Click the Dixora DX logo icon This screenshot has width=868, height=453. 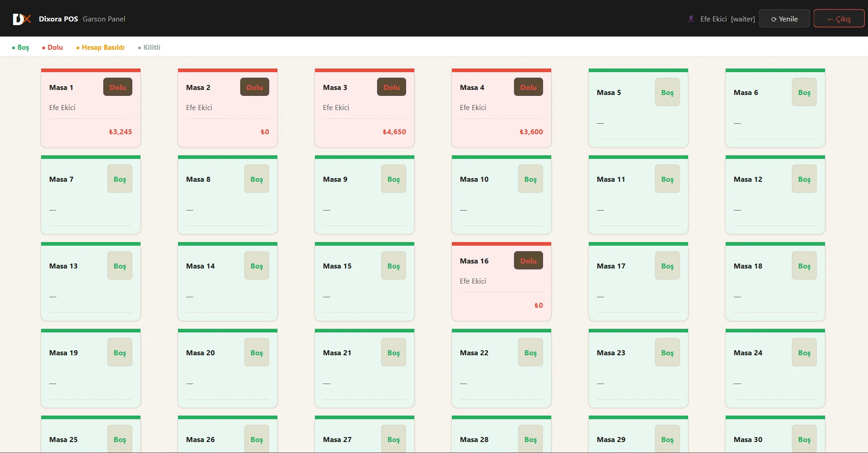22,19
